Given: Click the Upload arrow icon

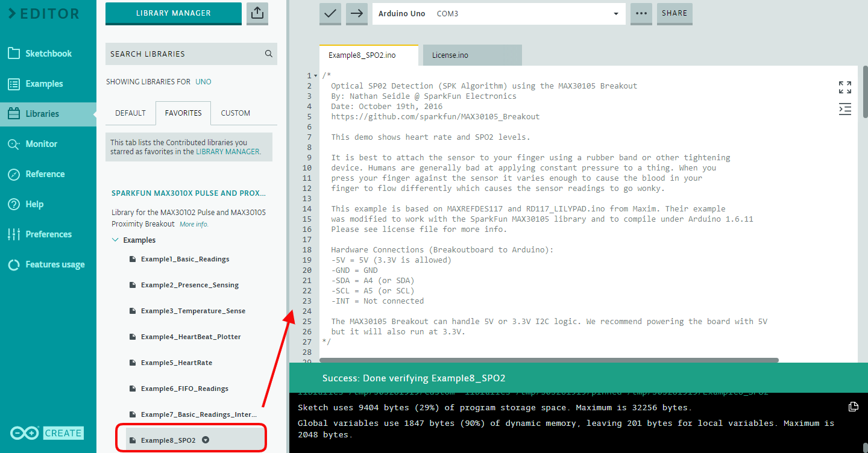Looking at the screenshot, I should [x=357, y=13].
